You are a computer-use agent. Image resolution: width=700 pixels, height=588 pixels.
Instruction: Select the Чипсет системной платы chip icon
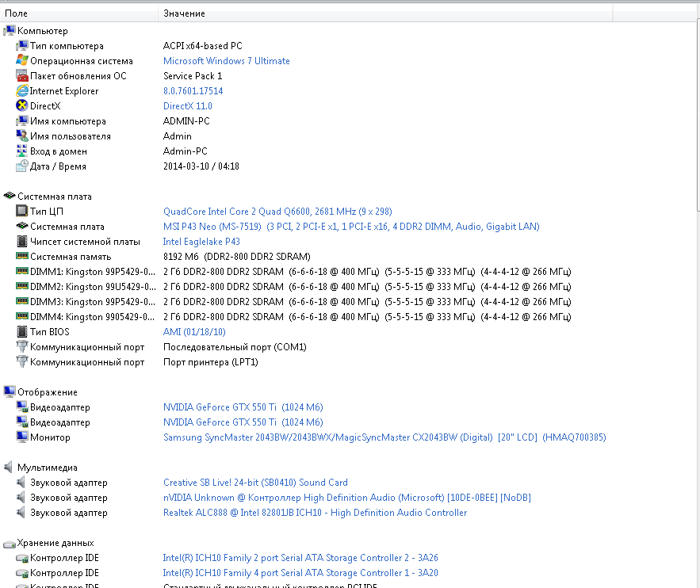pyautogui.click(x=22, y=242)
